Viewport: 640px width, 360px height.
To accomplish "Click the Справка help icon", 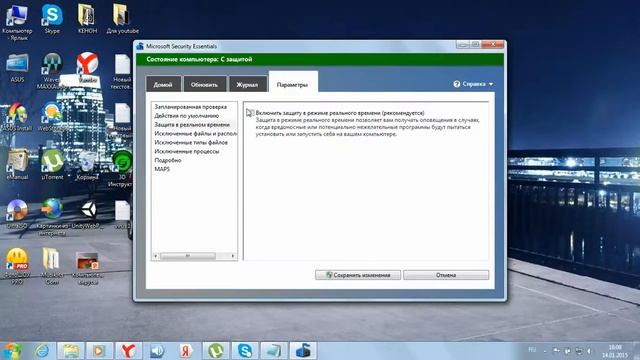I will (457, 84).
